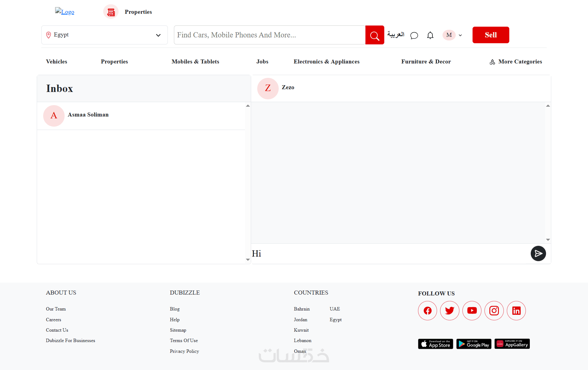Expand the Egypt location dropdown

click(x=158, y=35)
